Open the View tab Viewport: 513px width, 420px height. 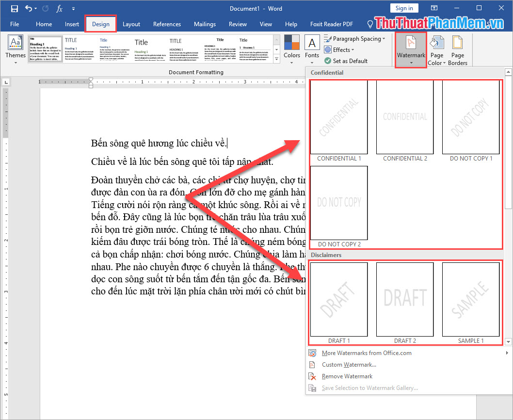click(266, 24)
